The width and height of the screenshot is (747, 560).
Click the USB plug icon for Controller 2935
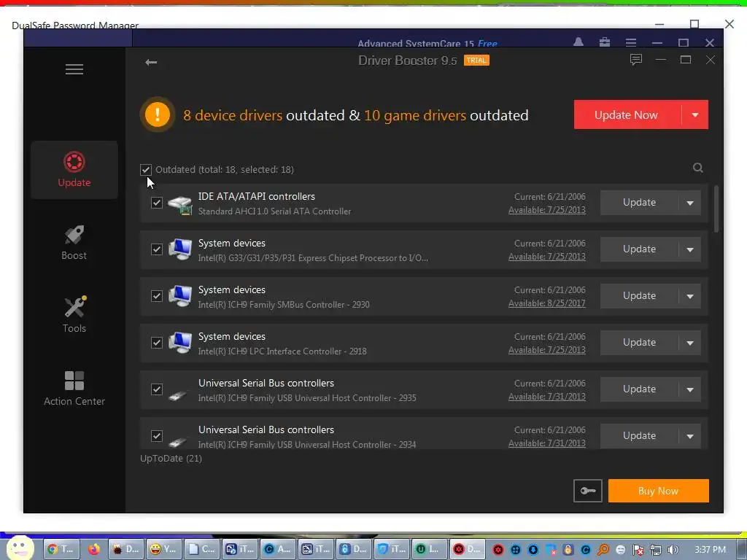click(x=178, y=395)
